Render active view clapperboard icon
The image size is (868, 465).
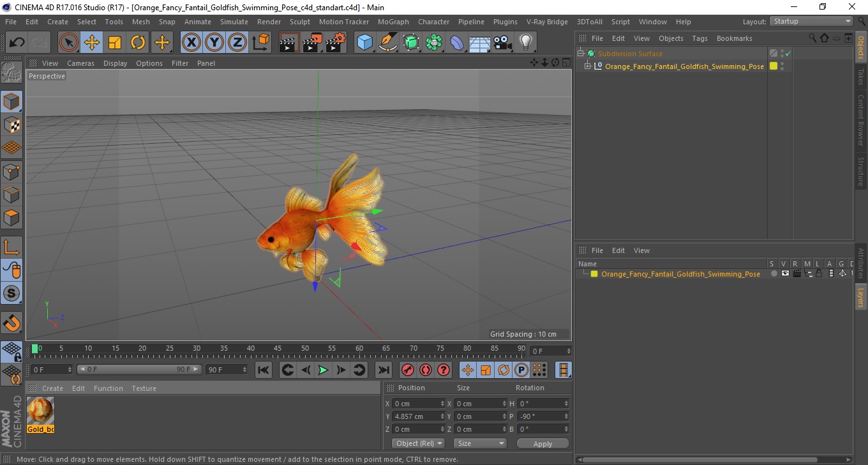click(x=289, y=43)
